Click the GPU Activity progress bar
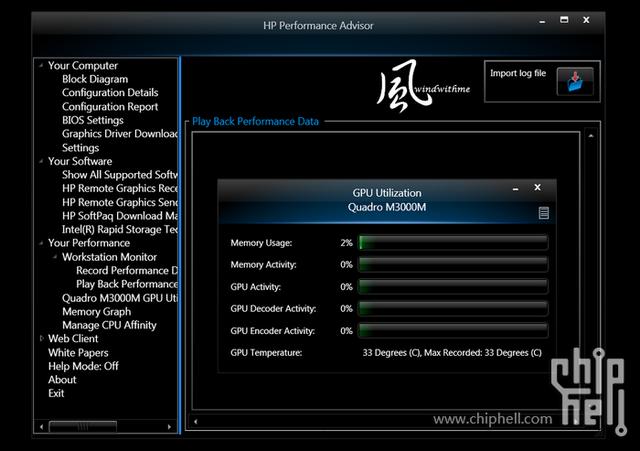Viewport: 640px width, 451px height. tap(453, 287)
